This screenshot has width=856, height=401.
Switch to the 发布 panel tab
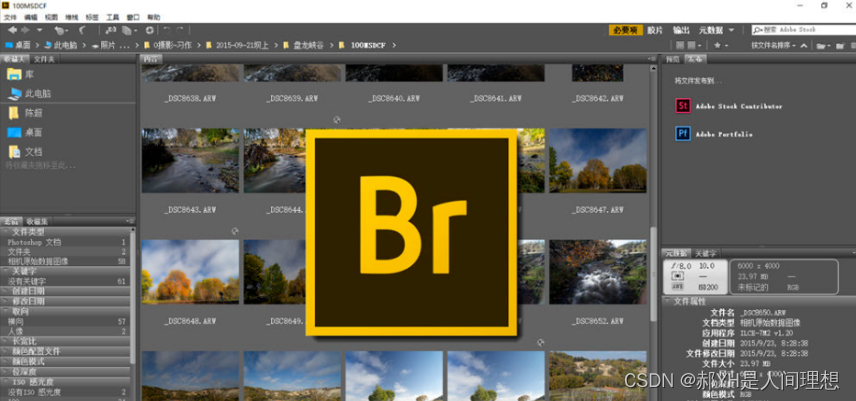tap(694, 59)
